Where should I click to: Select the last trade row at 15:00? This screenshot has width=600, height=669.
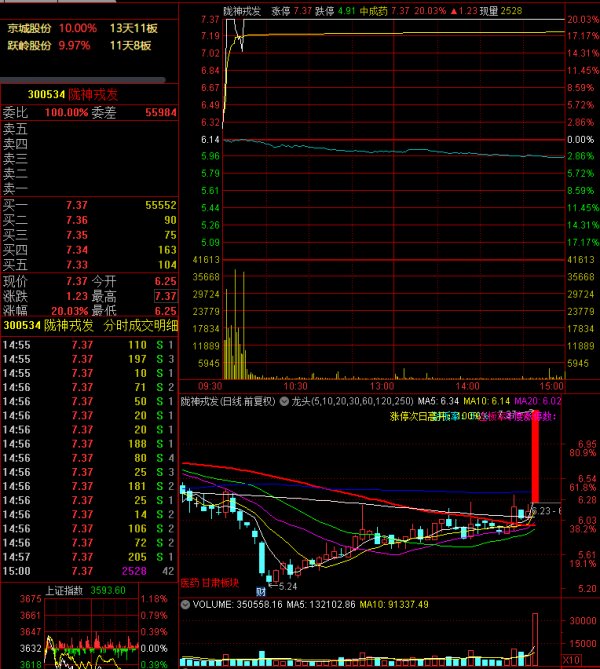pyautogui.click(x=89, y=571)
